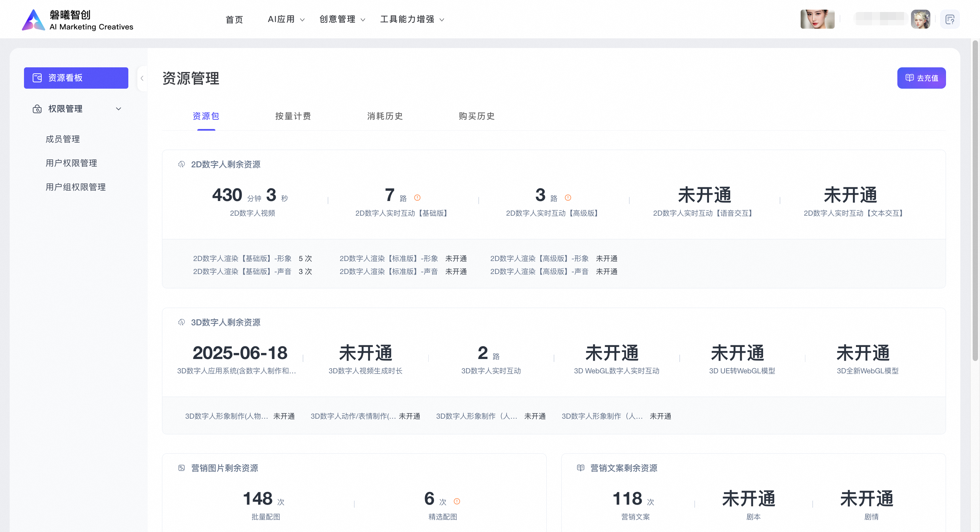Click 2D数字人渲染【基础版】-声音 row
980x532 pixels.
(253, 271)
